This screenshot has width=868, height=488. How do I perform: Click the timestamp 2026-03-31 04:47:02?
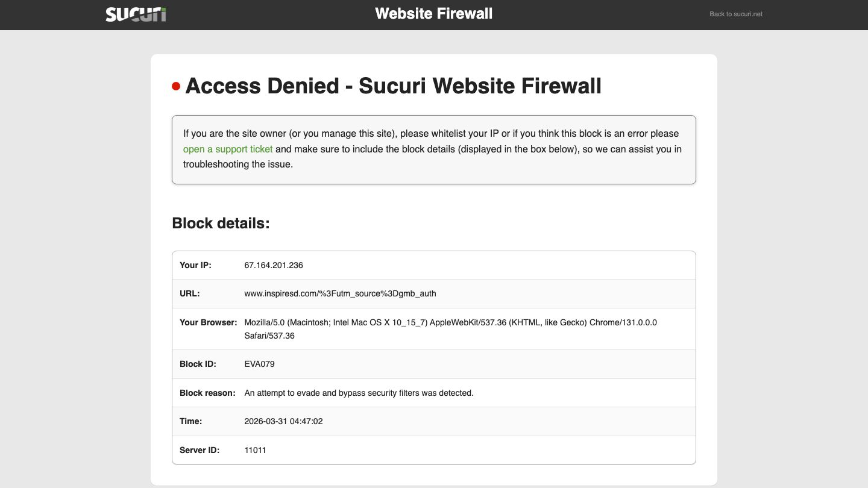click(x=283, y=421)
